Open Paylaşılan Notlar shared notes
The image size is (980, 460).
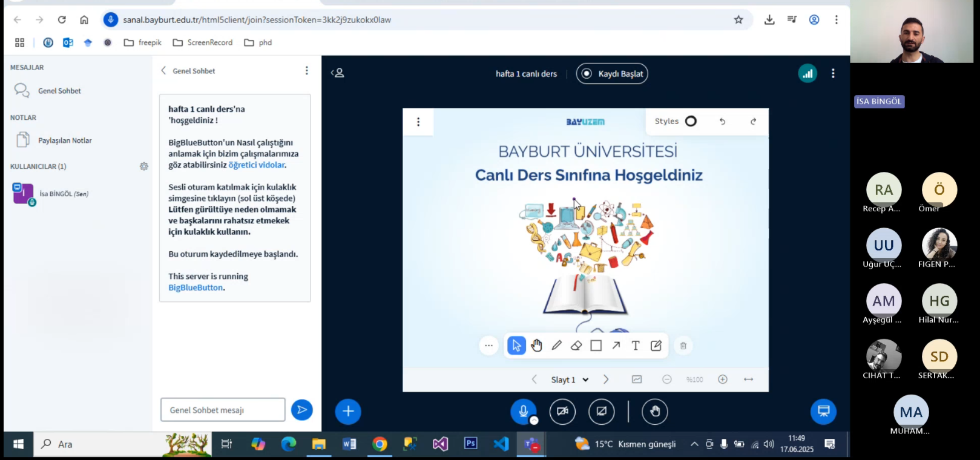point(65,140)
